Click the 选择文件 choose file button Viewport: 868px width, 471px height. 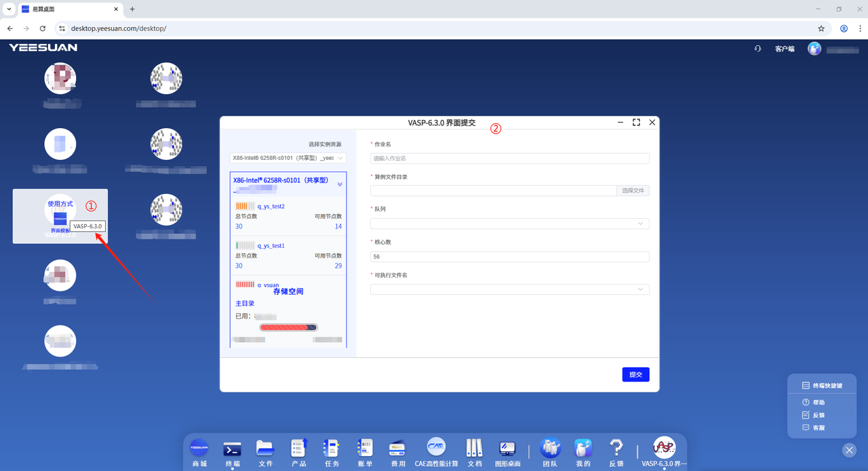click(633, 191)
